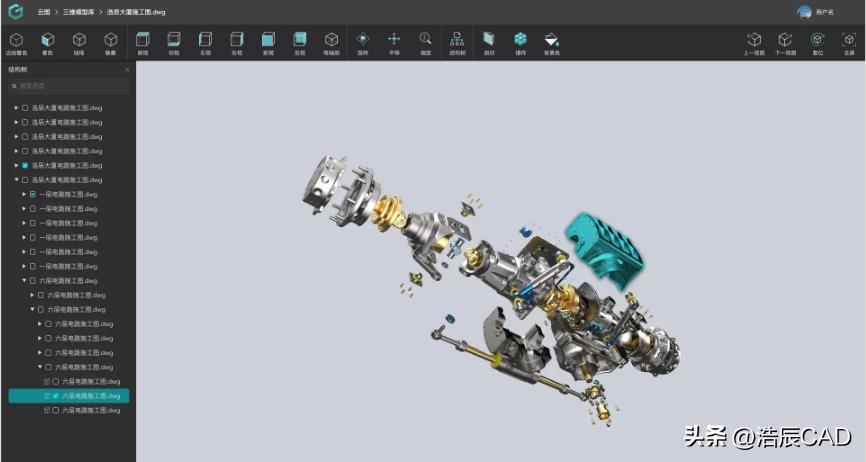Check the expanded top-level 浩辰大厦电路施工图.dwg checkbox
Screen dimensions: 866x462
point(25,180)
